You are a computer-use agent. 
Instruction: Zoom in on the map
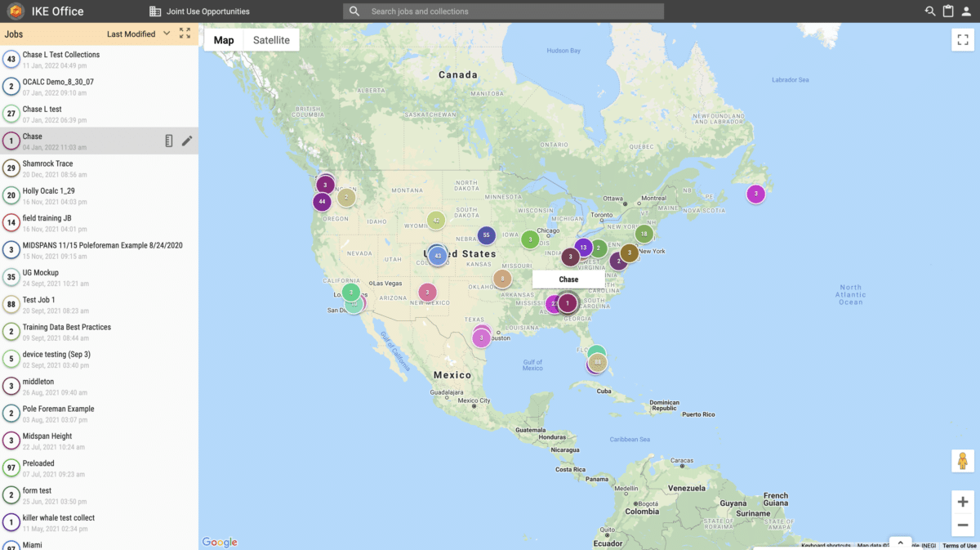coord(963,502)
